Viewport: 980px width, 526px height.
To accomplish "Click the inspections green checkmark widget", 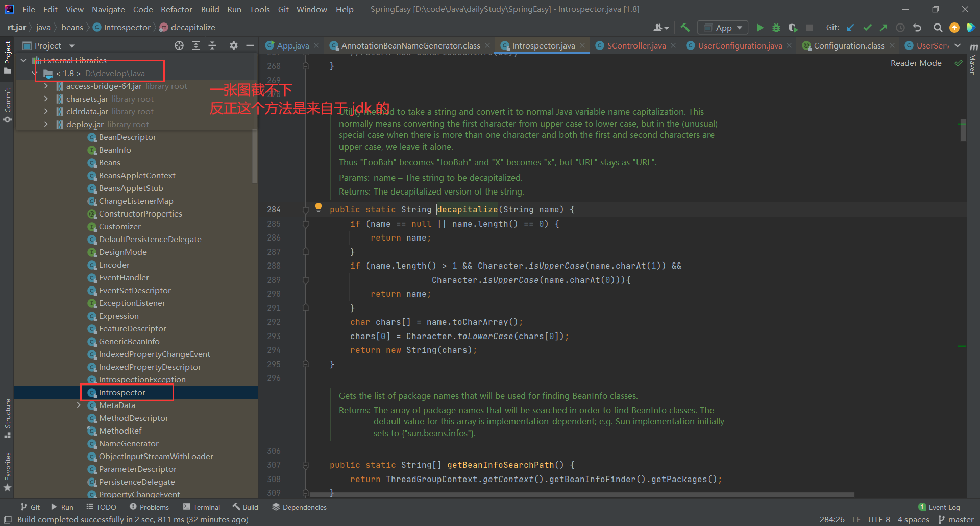I will (959, 63).
